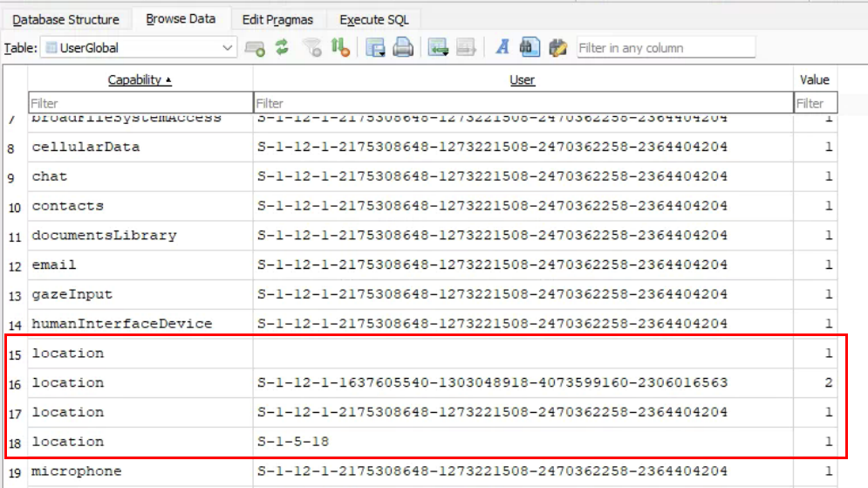Sort by the Capability column header

(140, 79)
